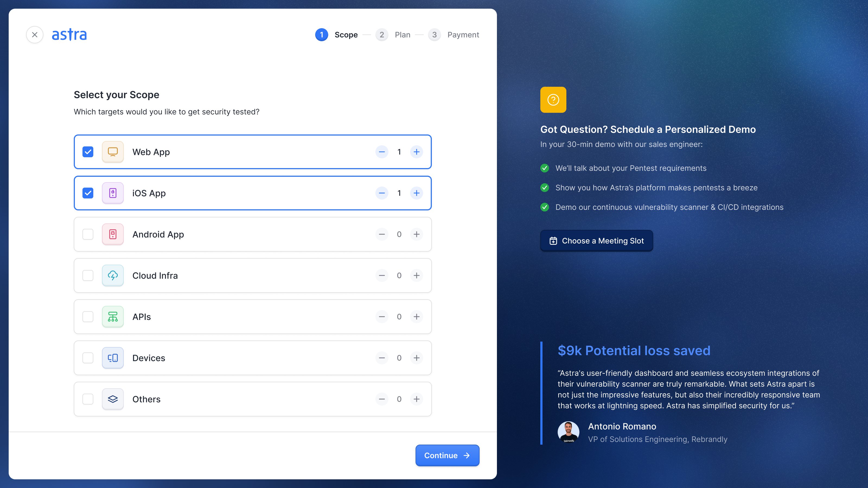
Task: Decrease the iOS App count
Action: pos(382,193)
